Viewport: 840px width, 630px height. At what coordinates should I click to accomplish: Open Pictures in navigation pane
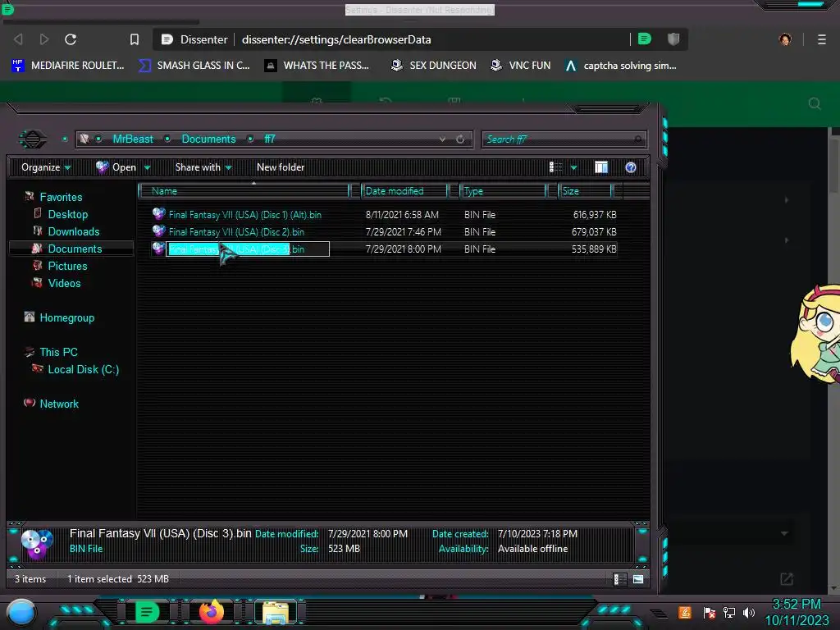[67, 266]
